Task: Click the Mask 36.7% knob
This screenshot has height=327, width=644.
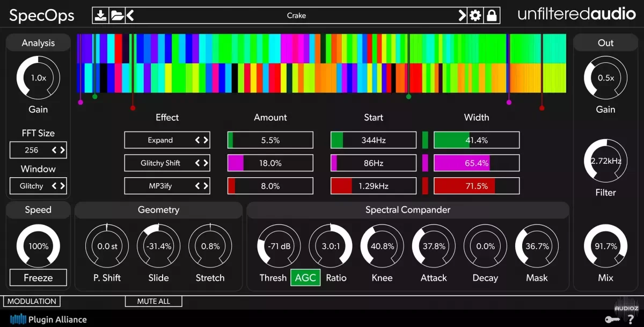Action: pos(537,246)
